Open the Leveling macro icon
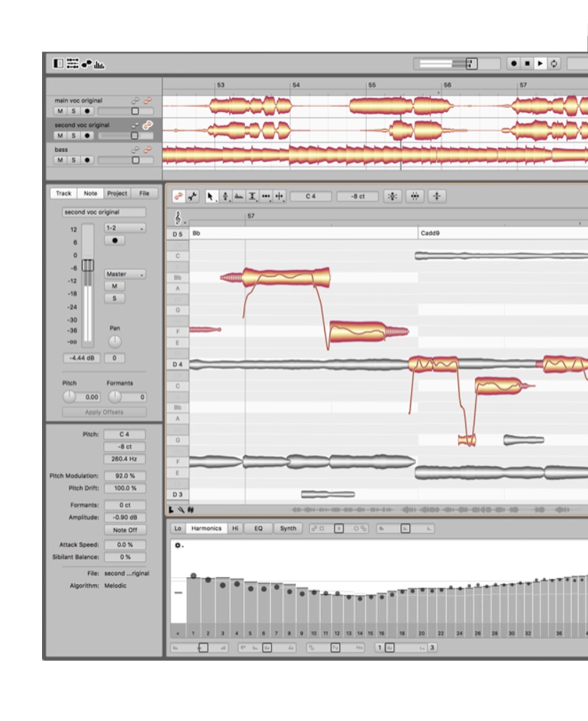This screenshot has width=588, height=721. click(436, 197)
